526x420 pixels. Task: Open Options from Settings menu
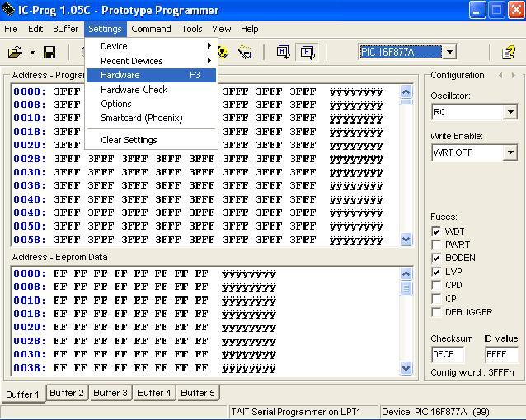pyautogui.click(x=152, y=104)
